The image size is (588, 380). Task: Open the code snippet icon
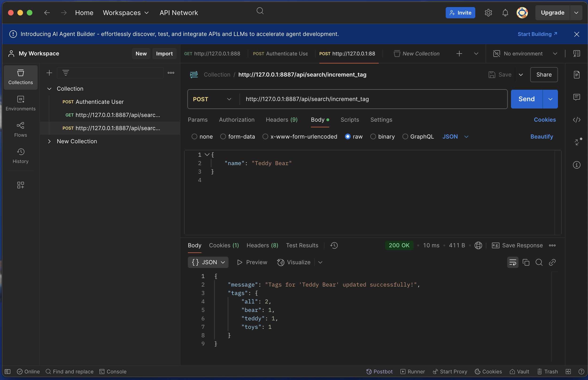pos(576,120)
